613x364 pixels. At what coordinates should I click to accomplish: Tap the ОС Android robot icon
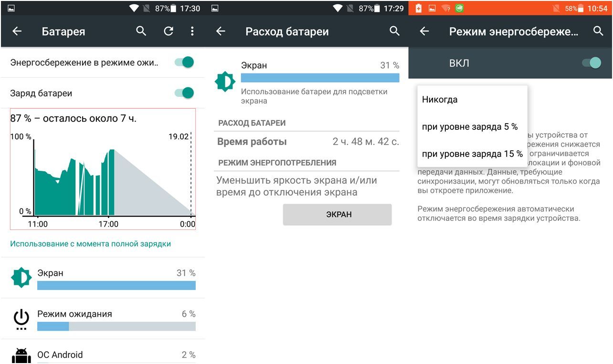[x=21, y=354]
